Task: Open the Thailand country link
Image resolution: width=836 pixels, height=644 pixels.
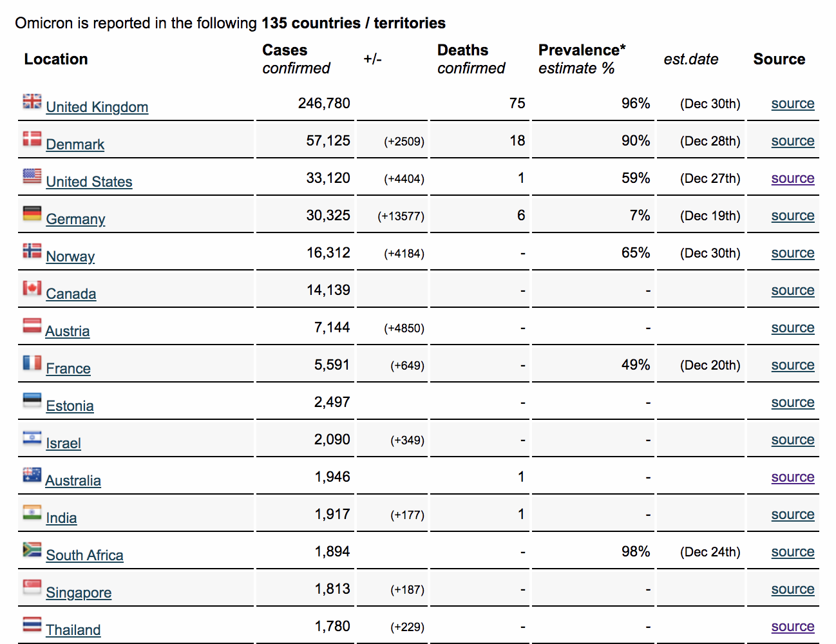Action: [x=73, y=630]
